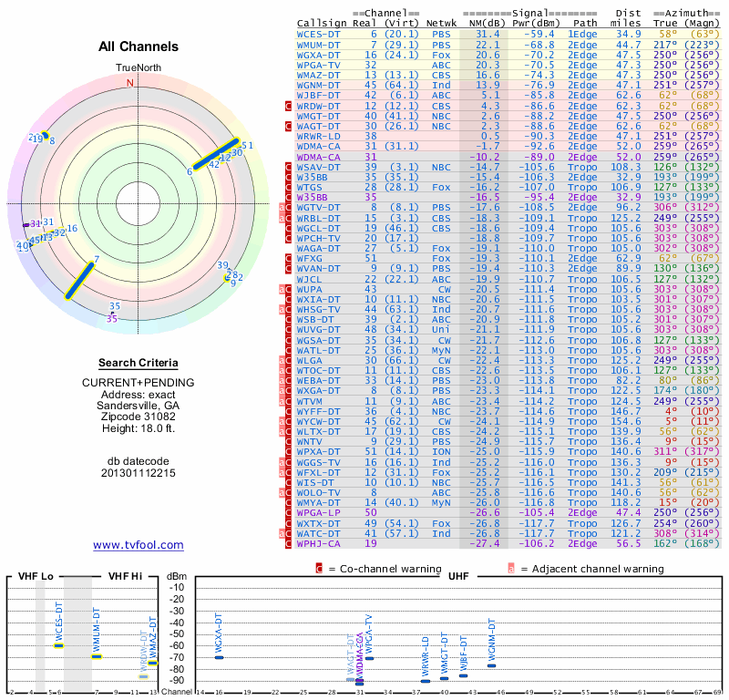Click the adjacent-channel 'a' icon beside WGTV-DT
This screenshot has width=729, height=700.
283,207
